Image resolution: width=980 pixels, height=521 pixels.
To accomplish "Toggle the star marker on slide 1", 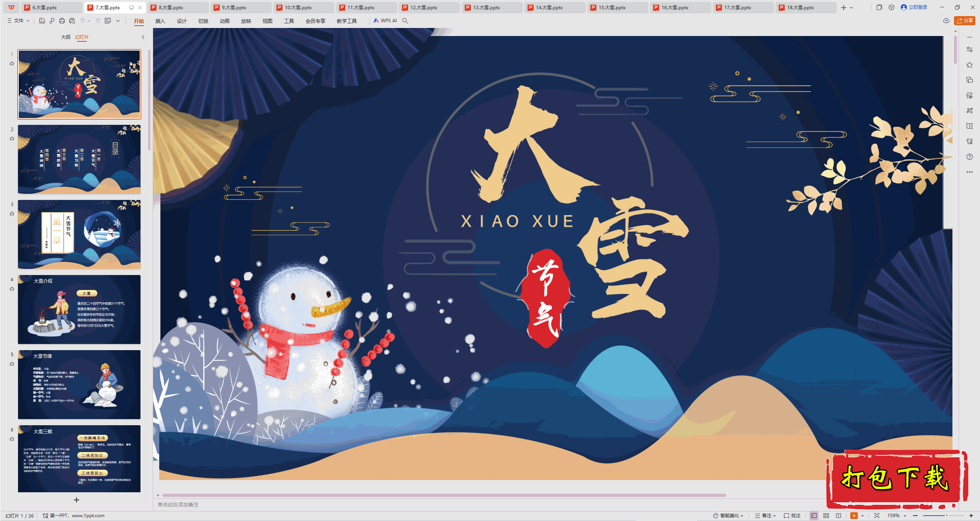I will [12, 64].
